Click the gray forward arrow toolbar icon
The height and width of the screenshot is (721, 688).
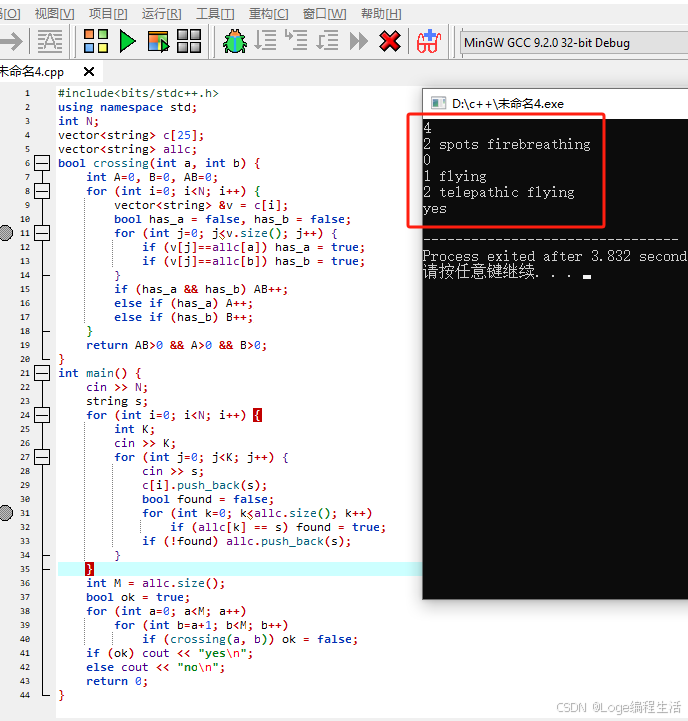pos(11,42)
